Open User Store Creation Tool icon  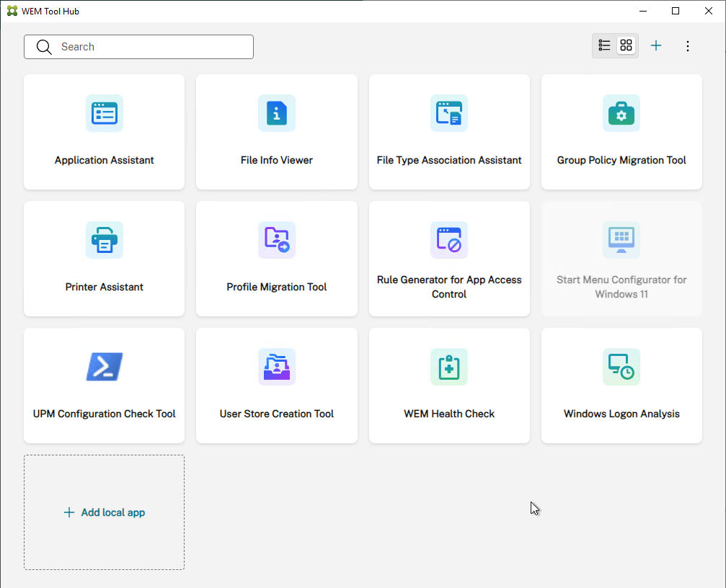click(277, 367)
